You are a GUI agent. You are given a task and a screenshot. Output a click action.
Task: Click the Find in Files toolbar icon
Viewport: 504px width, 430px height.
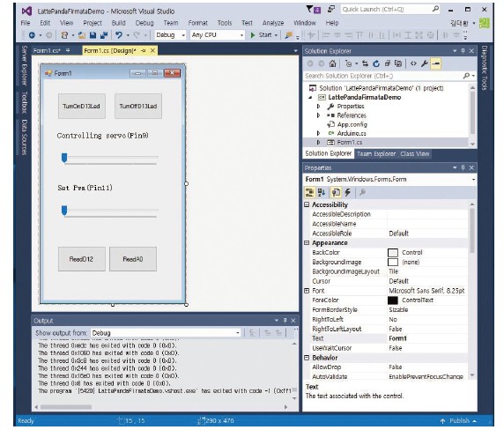pyautogui.click(x=289, y=35)
